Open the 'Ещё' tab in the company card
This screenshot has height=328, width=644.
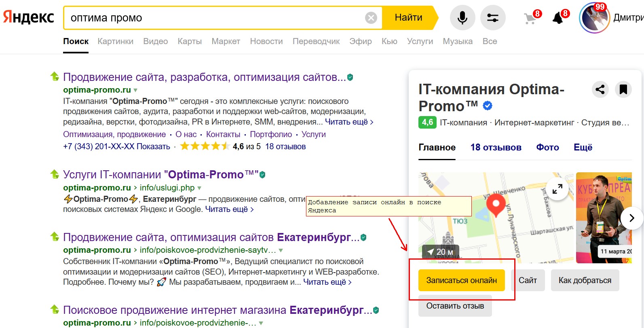583,147
